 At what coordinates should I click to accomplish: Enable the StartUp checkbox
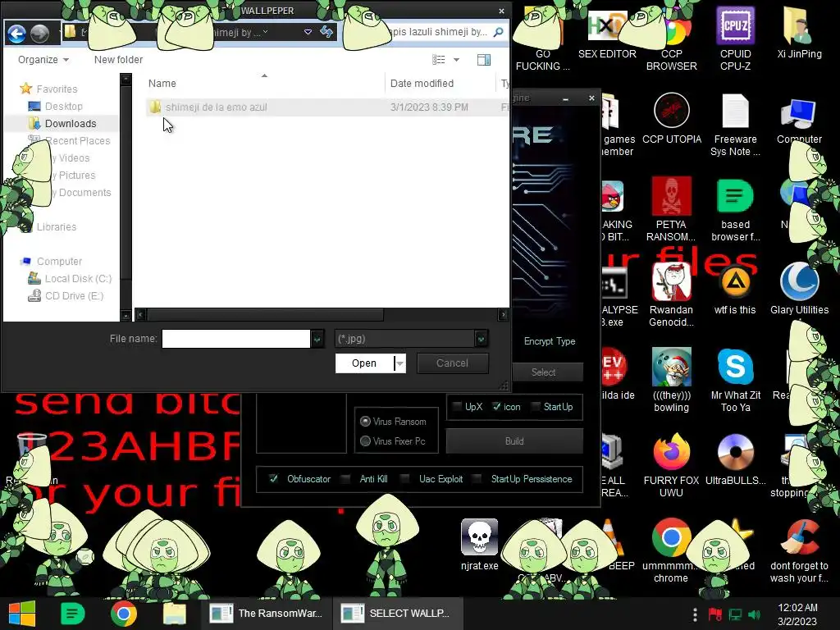coord(536,407)
